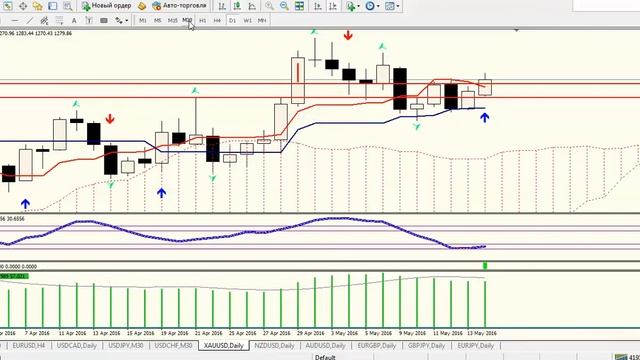Zoom out of the chart

click(284, 6)
